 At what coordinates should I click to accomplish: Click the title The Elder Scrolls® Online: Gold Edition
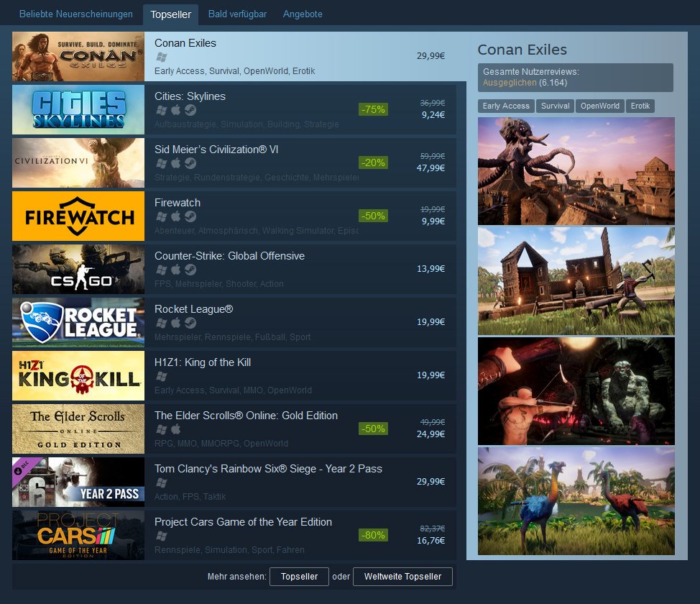[246, 415]
